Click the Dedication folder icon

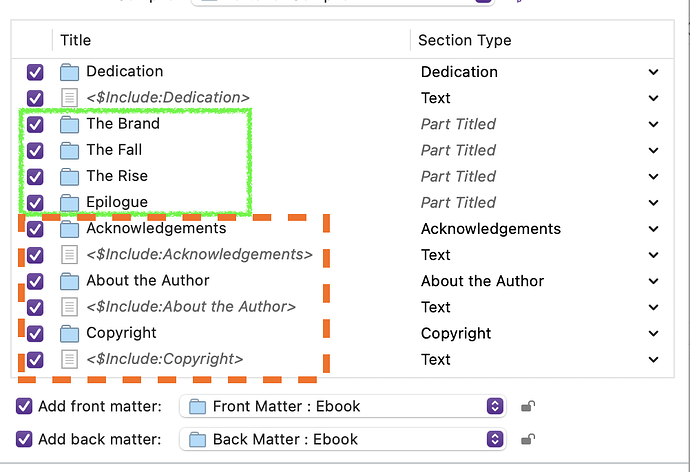(x=69, y=72)
